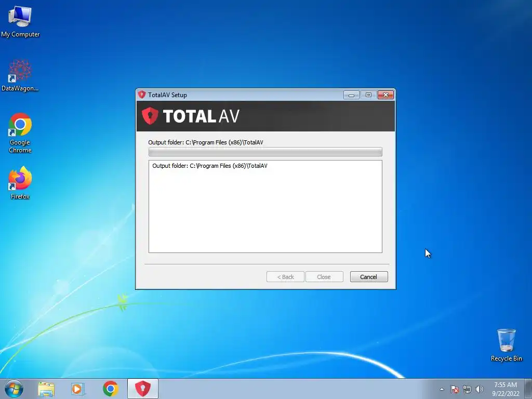Close the TotalAV Setup window with X
532x399 pixels.
(x=385, y=95)
